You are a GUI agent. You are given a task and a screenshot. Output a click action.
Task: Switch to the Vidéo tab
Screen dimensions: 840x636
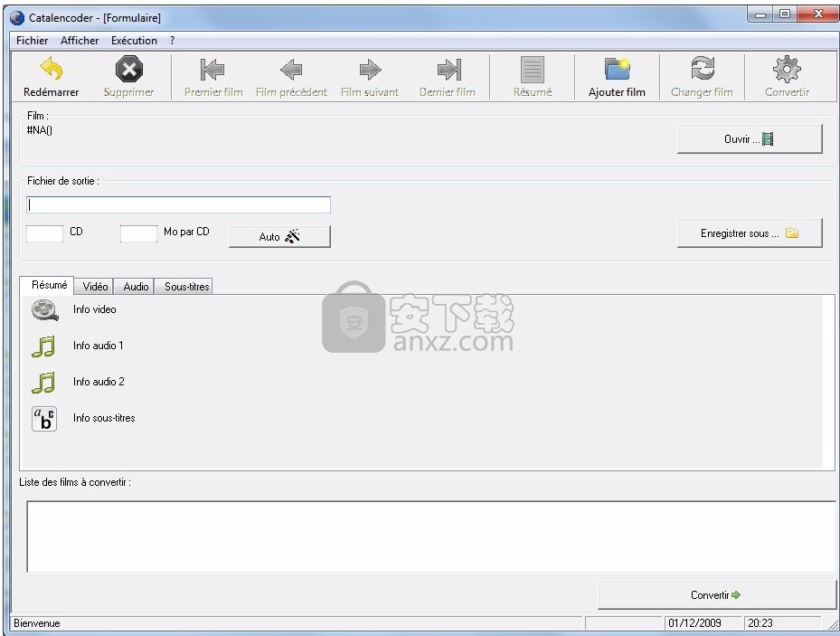click(95, 287)
